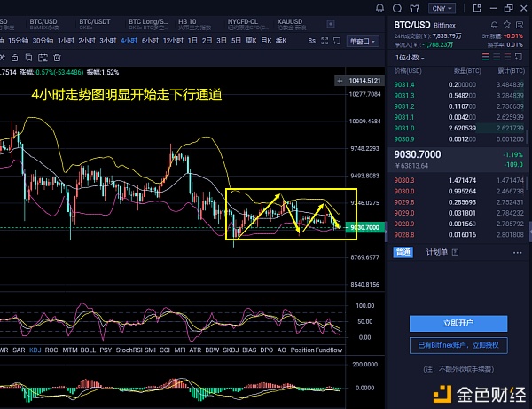The width and height of the screenshot is (532, 409).
Task: Select the 1日 timeframe
Action: click(192, 41)
